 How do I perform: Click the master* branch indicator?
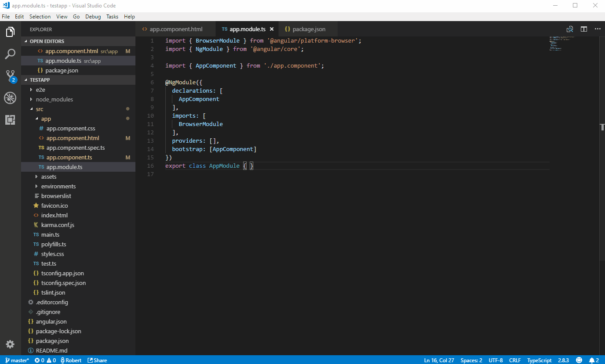click(x=17, y=360)
